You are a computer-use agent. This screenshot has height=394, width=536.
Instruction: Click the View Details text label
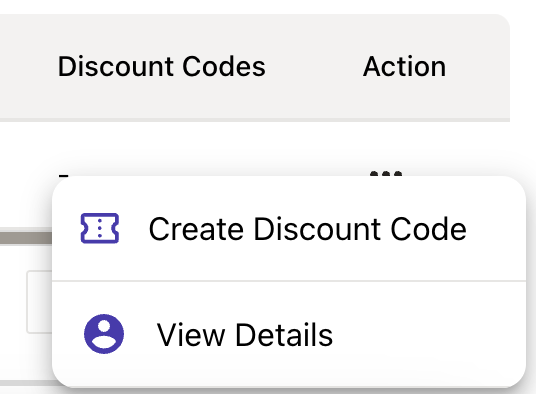(245, 335)
